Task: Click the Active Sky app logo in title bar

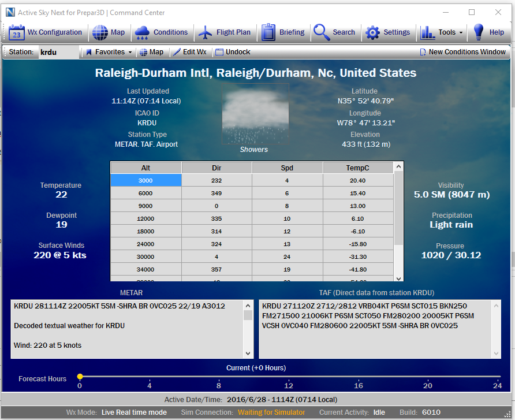Action: point(10,12)
